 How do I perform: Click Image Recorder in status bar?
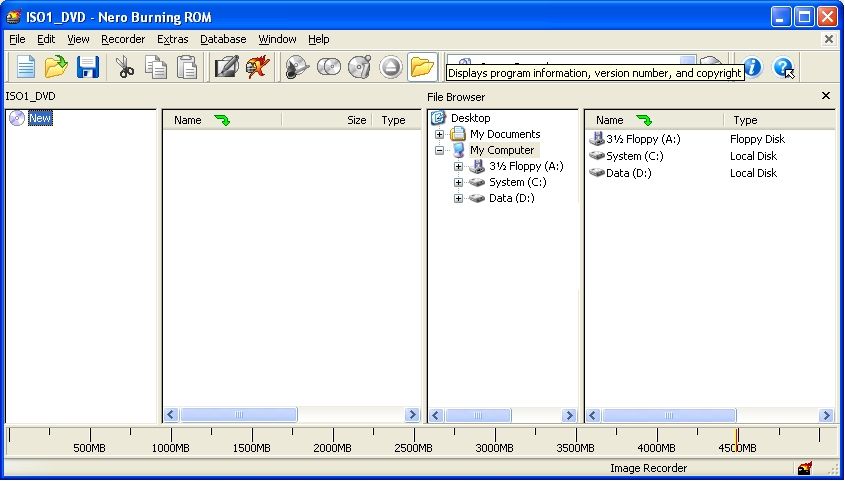point(648,468)
